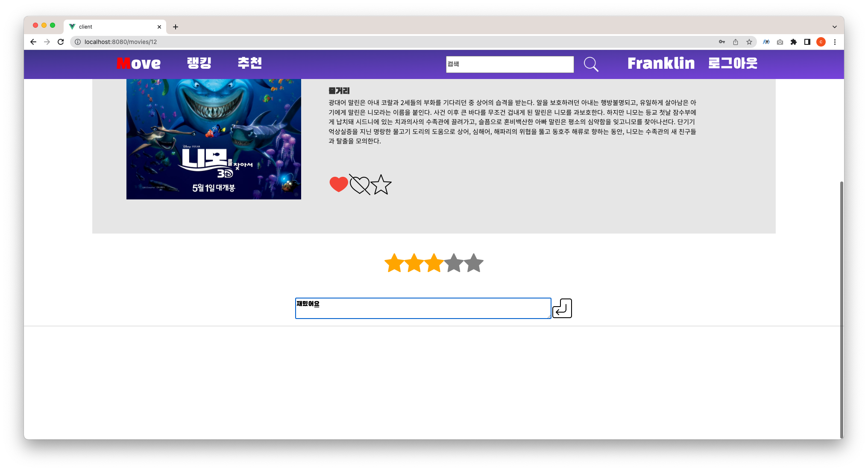Set rating to four stars
The image size is (868, 471).
454,263
